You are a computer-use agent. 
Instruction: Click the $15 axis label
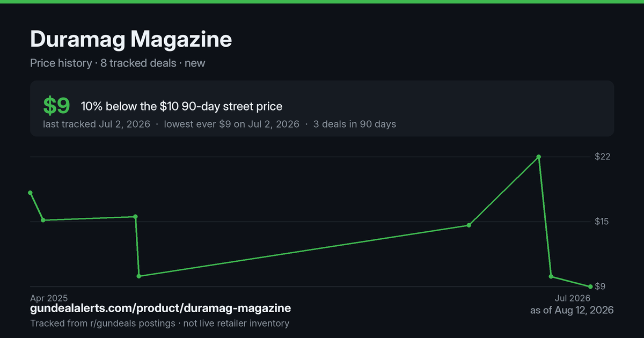pos(603,222)
